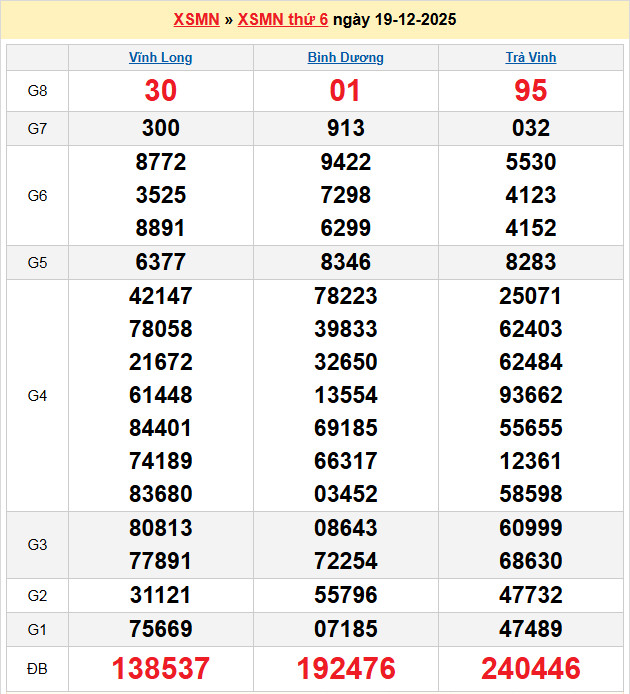Image resolution: width=630 pixels, height=694 pixels.
Task: Click the G7 number 913
Action: coord(346,128)
